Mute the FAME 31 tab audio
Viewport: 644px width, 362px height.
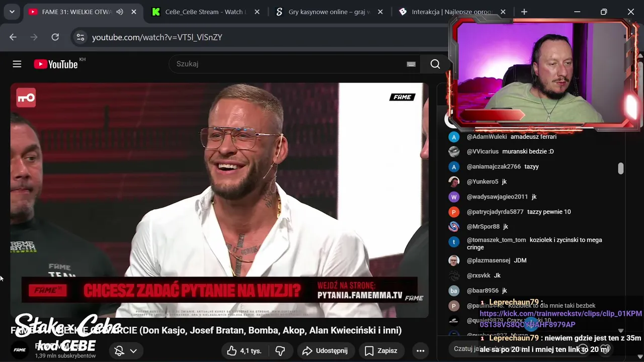tap(120, 12)
